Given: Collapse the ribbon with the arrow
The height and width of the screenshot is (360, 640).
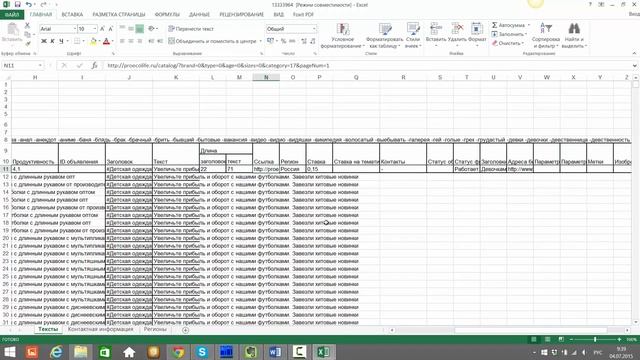Looking at the screenshot, I should click(x=634, y=53).
